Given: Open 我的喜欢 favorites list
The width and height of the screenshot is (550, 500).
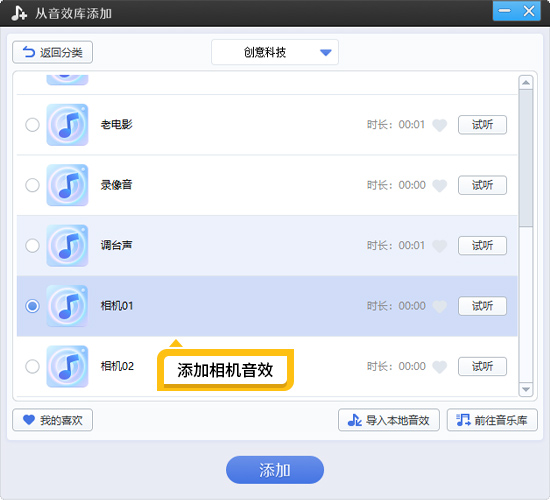Looking at the screenshot, I should point(53,420).
